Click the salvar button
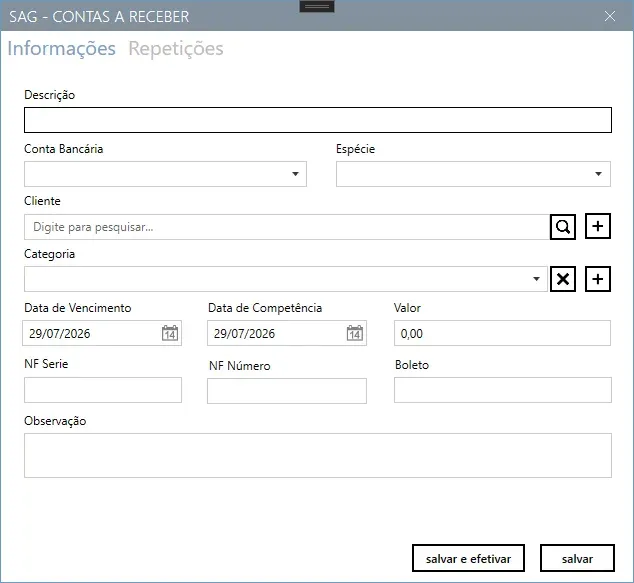Viewport: 634px width, 583px height. 577,558
